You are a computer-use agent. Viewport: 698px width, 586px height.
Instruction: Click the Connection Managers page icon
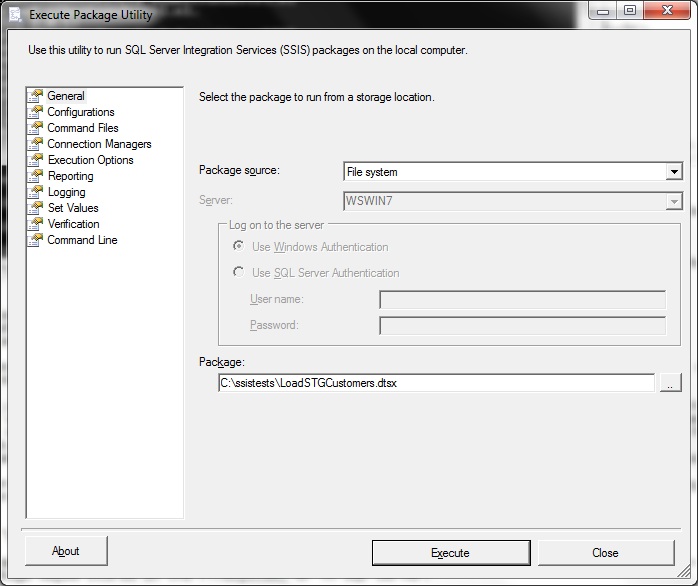(x=36, y=144)
